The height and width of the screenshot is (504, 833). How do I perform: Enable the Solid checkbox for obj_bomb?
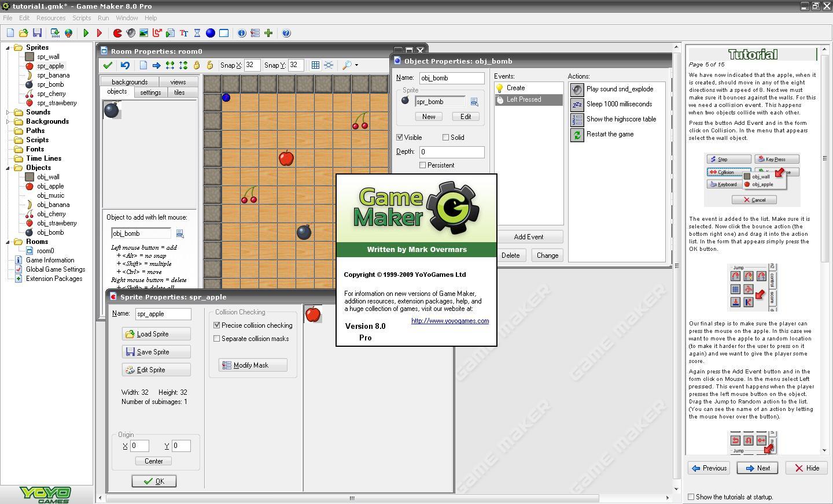coord(445,137)
